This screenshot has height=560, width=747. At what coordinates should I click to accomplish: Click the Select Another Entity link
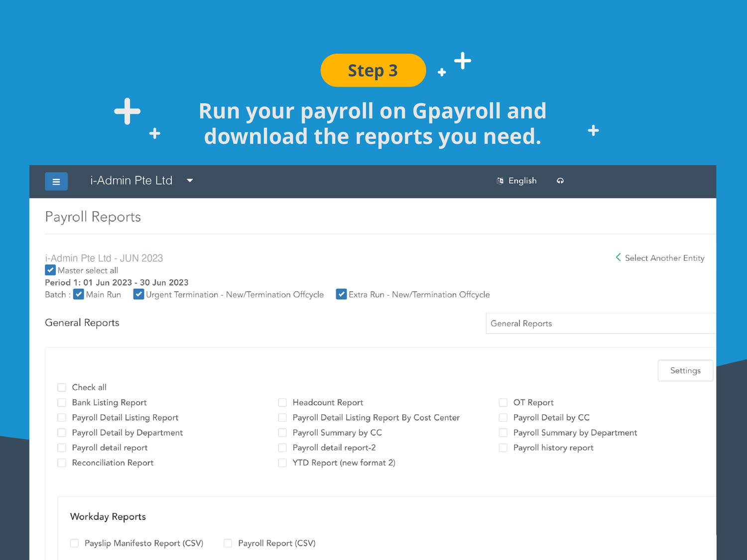coord(665,258)
